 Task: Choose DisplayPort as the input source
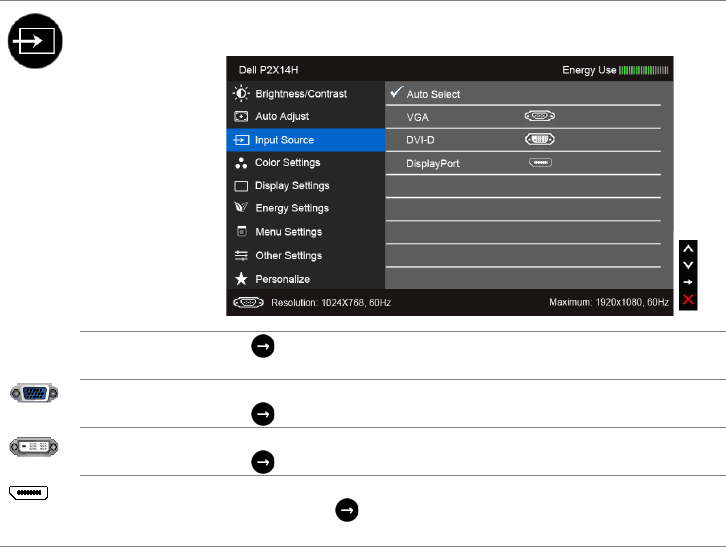(523, 163)
